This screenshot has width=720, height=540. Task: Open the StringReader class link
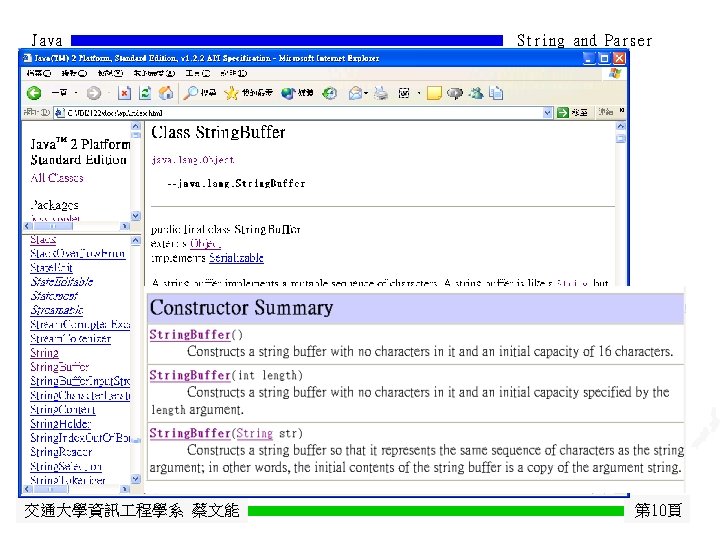[61, 452]
